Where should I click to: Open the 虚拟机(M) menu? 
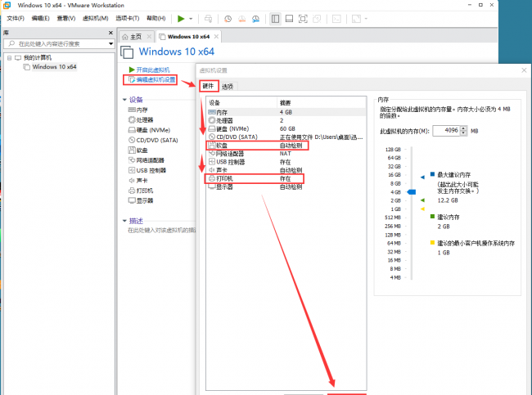click(95, 18)
